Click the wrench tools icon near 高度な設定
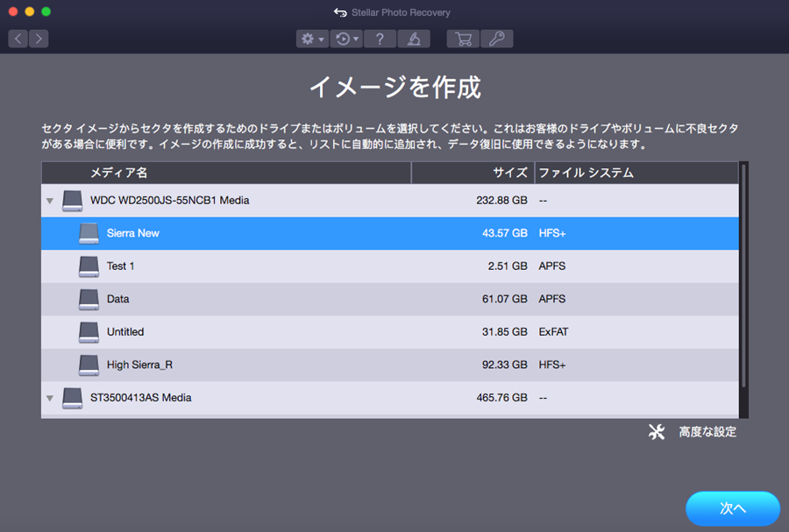The height and width of the screenshot is (532, 789). (657, 432)
